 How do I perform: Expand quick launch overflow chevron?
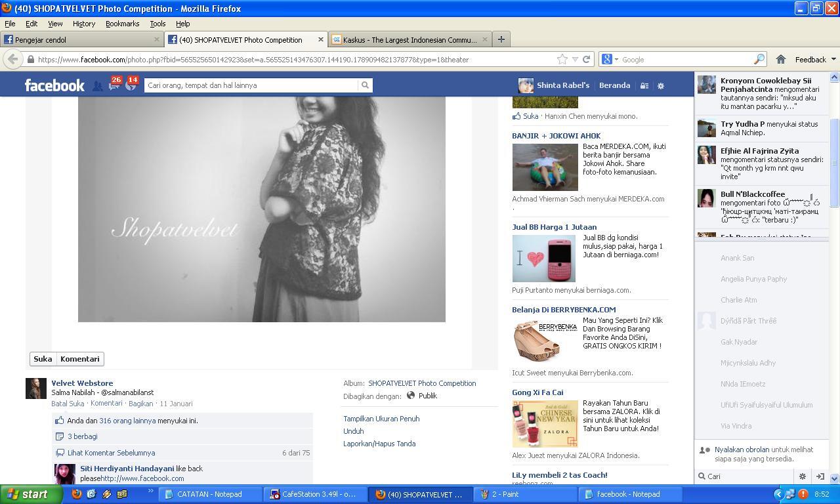(150, 492)
